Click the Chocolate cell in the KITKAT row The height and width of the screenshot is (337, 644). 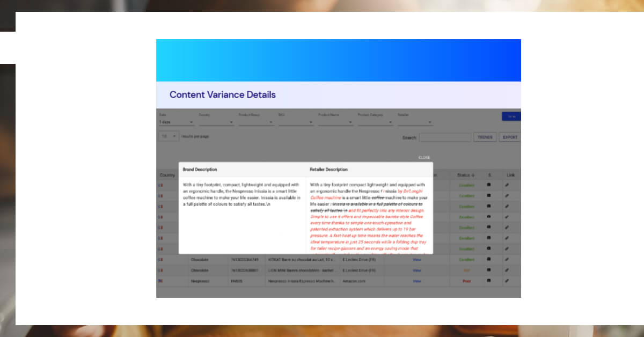[x=200, y=259]
